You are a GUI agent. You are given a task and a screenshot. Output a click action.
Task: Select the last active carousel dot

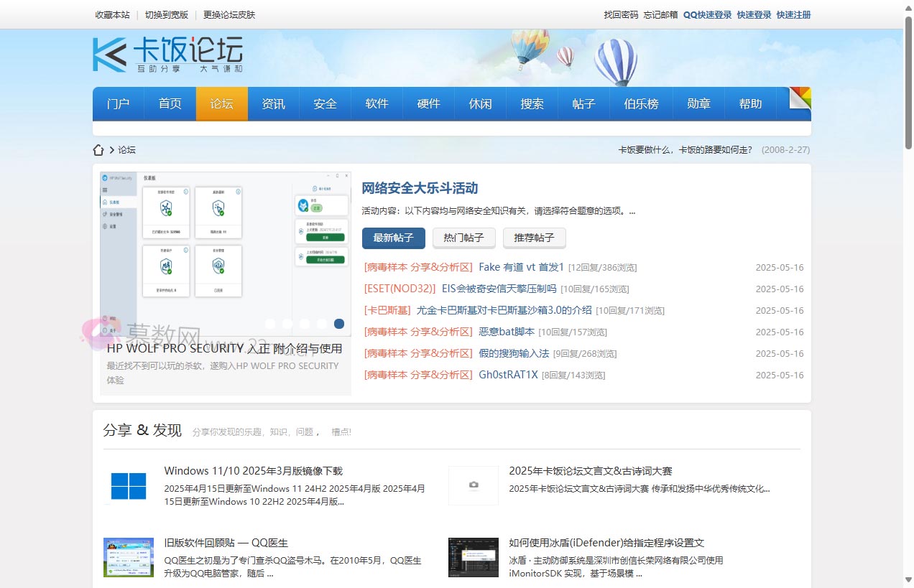point(339,324)
